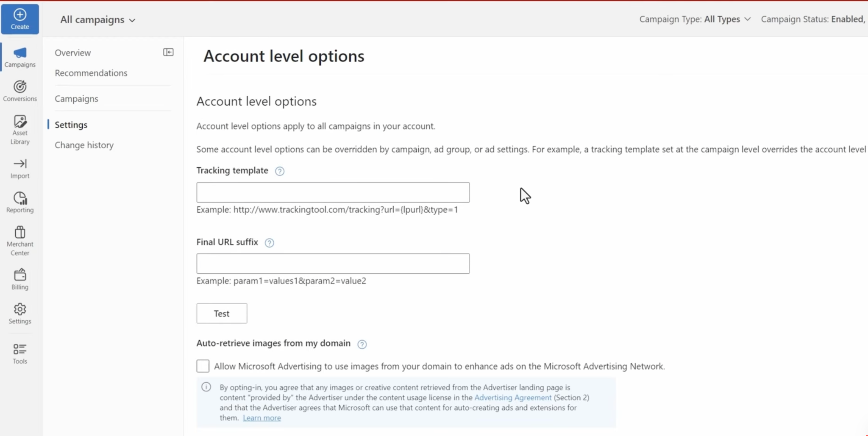The height and width of the screenshot is (436, 868).
Task: Click the Test button
Action: click(222, 314)
